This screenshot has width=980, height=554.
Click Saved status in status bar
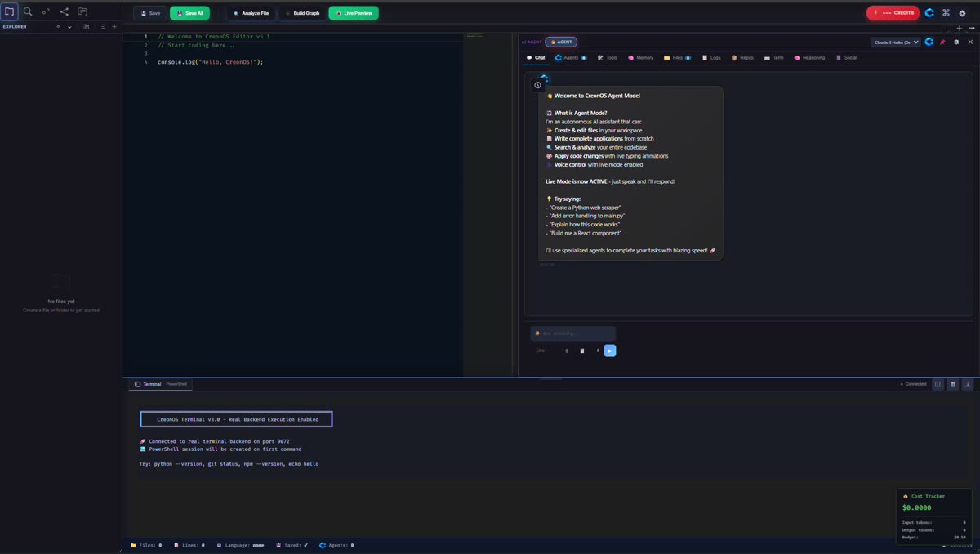(292, 545)
